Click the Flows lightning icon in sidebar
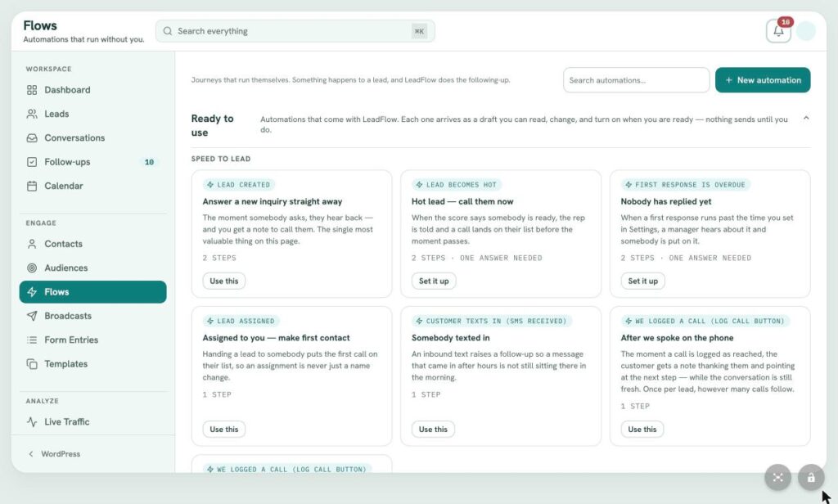 pos(32,292)
